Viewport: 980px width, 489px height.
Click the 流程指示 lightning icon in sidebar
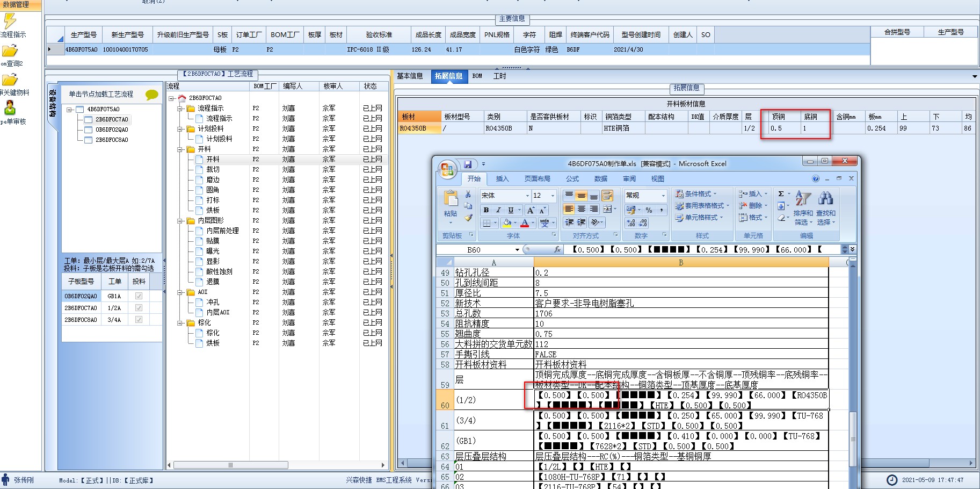pyautogui.click(x=10, y=21)
